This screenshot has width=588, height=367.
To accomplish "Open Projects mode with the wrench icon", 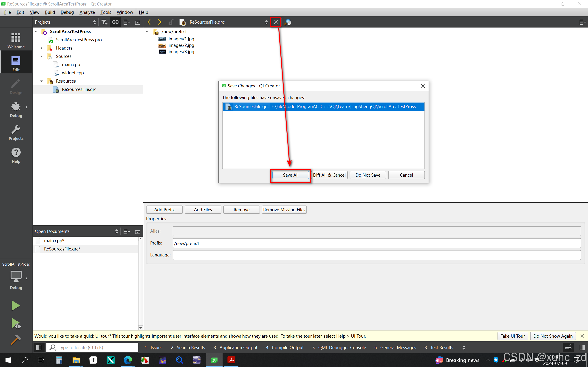I will [16, 133].
